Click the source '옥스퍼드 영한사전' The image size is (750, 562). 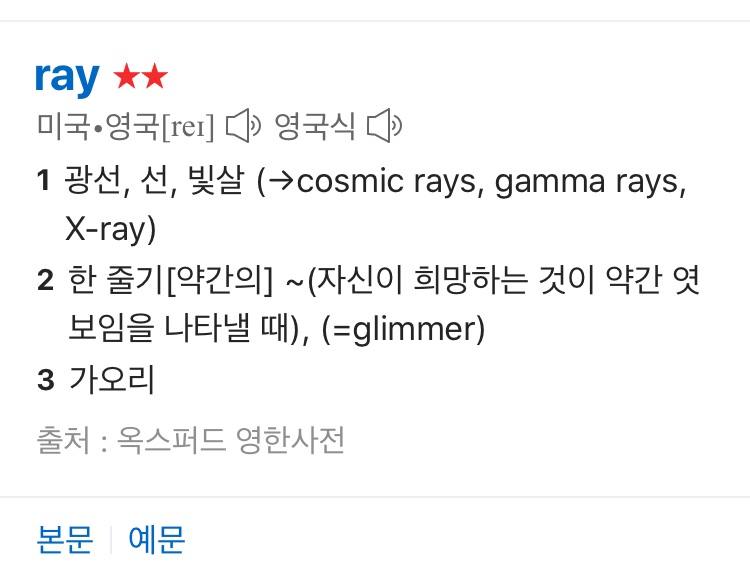[231, 440]
